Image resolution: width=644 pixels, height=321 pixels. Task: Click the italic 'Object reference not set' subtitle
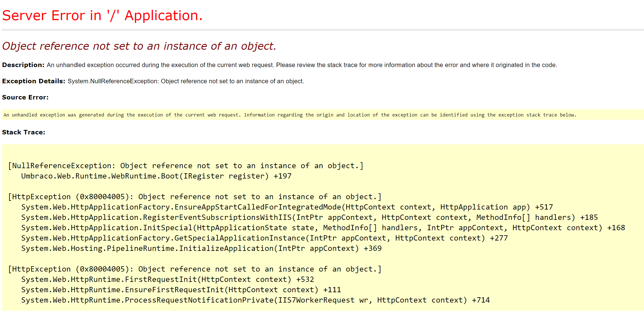(139, 46)
